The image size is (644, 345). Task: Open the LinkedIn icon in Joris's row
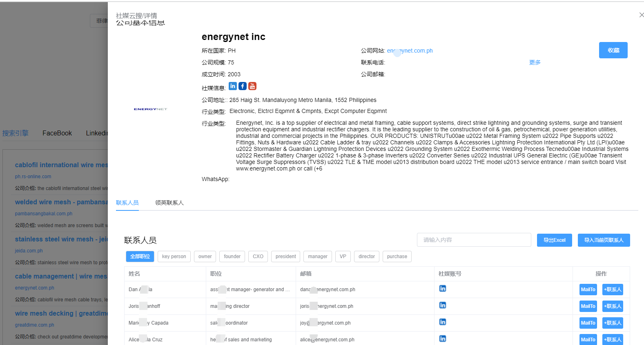coord(443,305)
